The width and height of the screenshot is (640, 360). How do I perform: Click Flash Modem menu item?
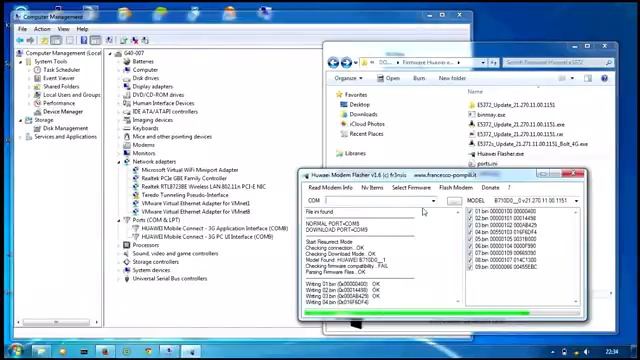(456, 187)
